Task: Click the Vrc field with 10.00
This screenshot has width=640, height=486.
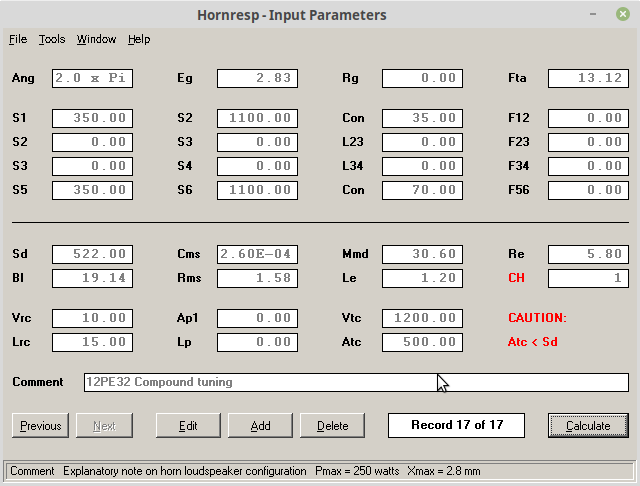Action: click(x=92, y=318)
